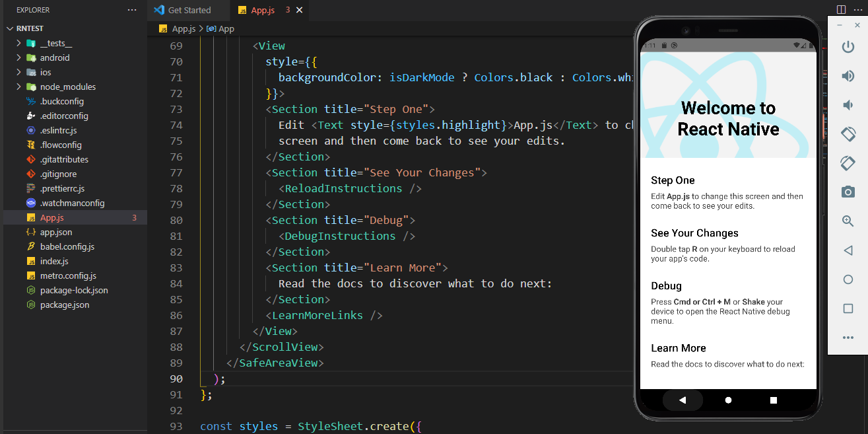Viewport: 868px width, 434px height.
Task: Open package-lock.json in the explorer
Action: coord(74,290)
